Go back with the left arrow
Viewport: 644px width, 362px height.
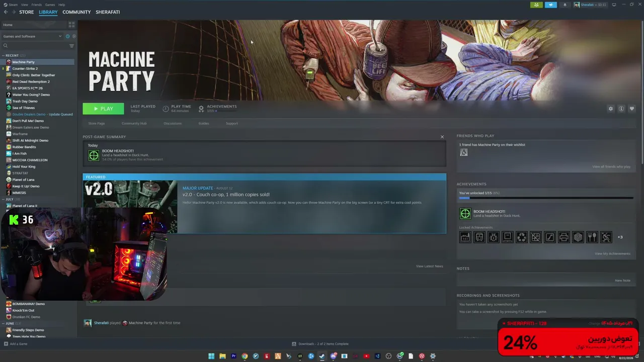point(5,12)
